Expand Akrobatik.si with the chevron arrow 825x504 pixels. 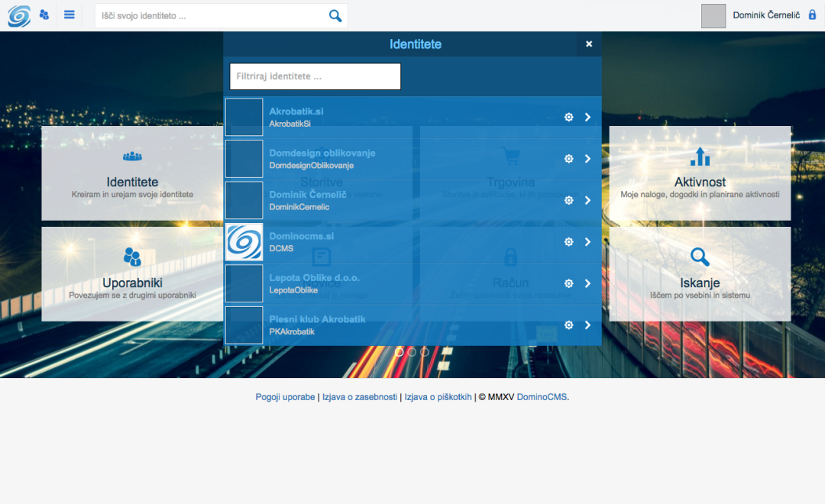coord(587,117)
